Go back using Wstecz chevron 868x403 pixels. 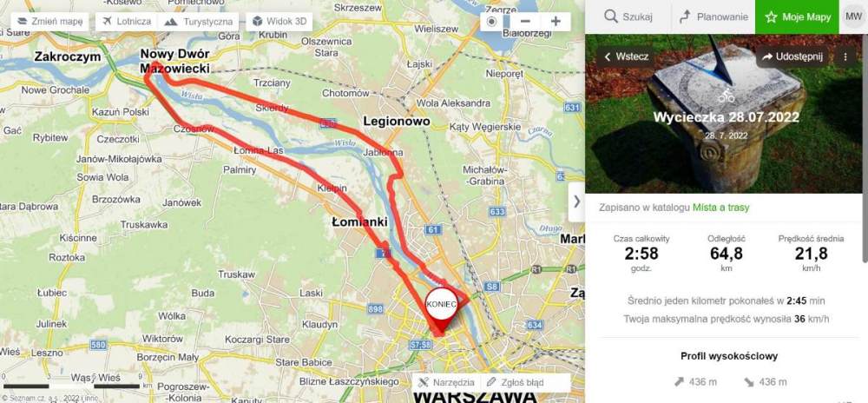click(x=626, y=57)
